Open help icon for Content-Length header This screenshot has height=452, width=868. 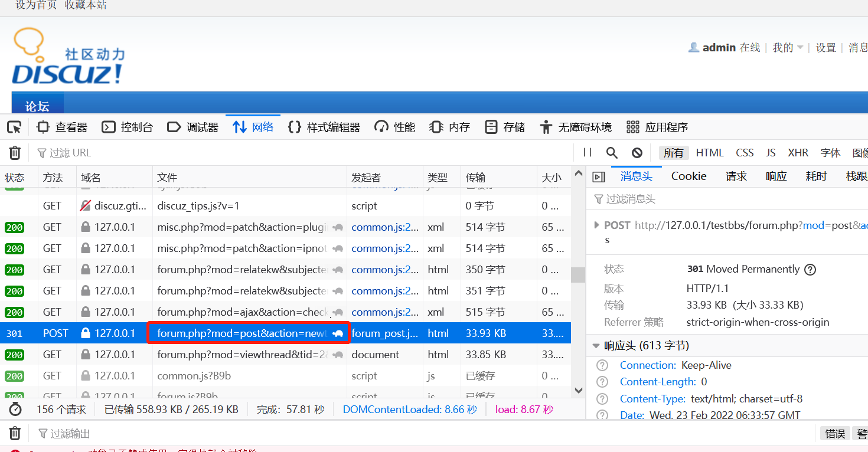pyautogui.click(x=602, y=382)
